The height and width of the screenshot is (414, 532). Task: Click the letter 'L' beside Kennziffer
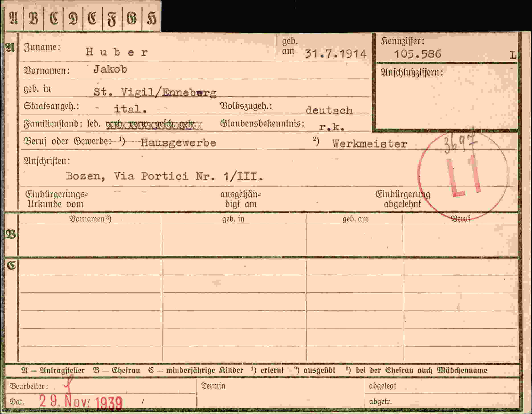click(x=513, y=55)
